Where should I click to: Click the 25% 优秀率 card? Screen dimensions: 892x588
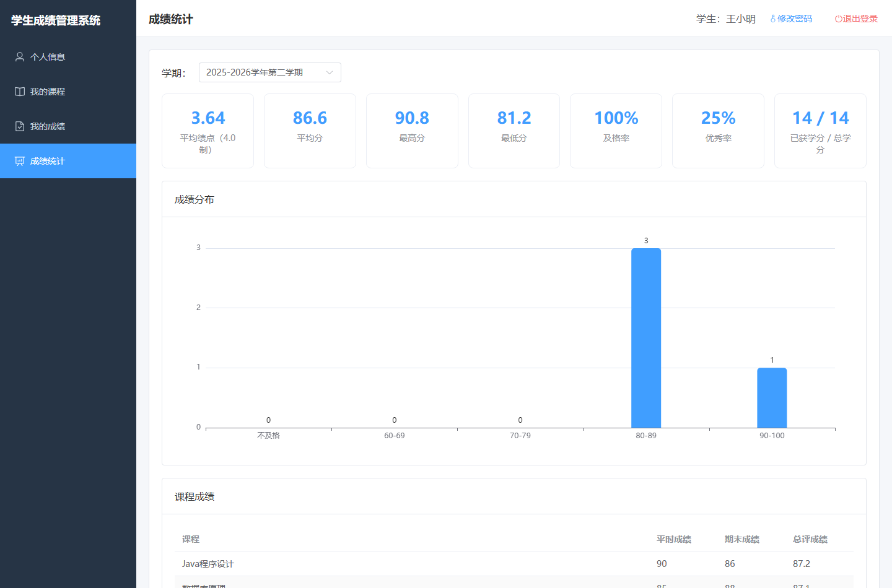click(718, 131)
